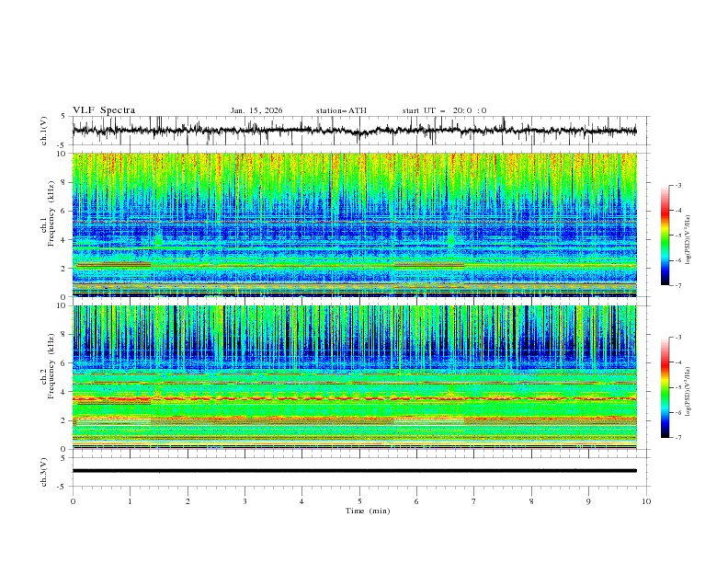Click the "ch.1(V)" waveform axis label
The image size is (728, 563).
pos(44,131)
